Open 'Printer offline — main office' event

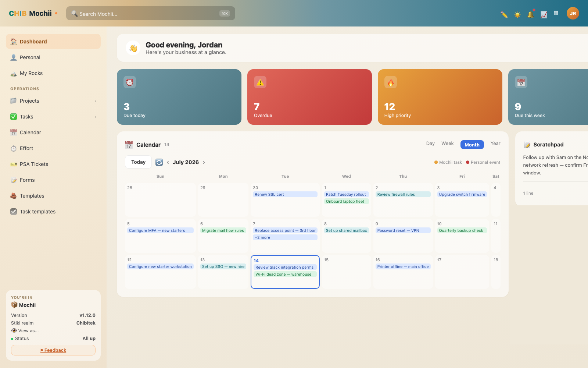[403, 266]
